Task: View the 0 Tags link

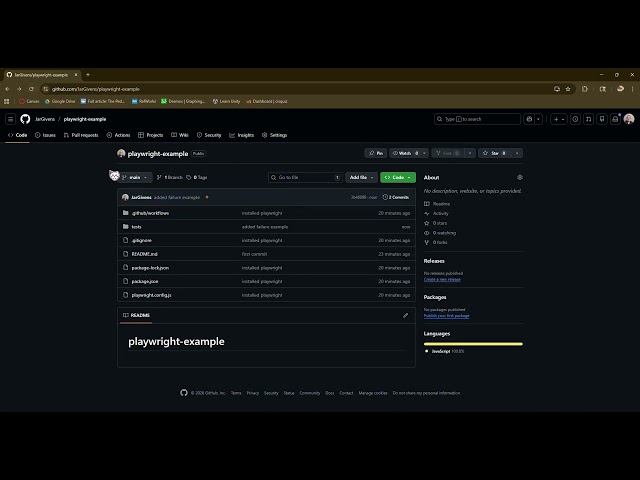Action: [x=197, y=177]
